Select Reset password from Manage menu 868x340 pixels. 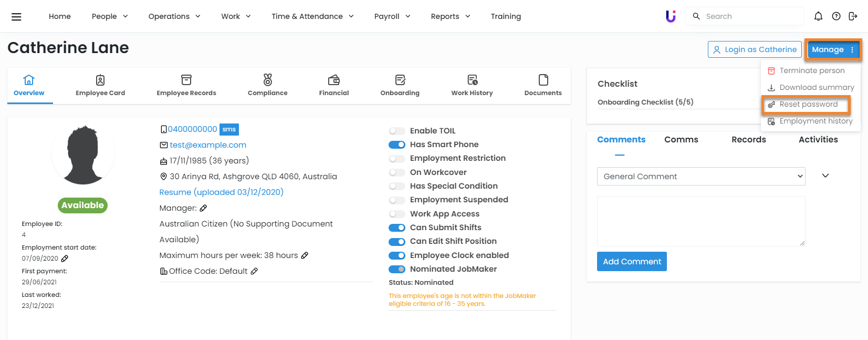808,105
